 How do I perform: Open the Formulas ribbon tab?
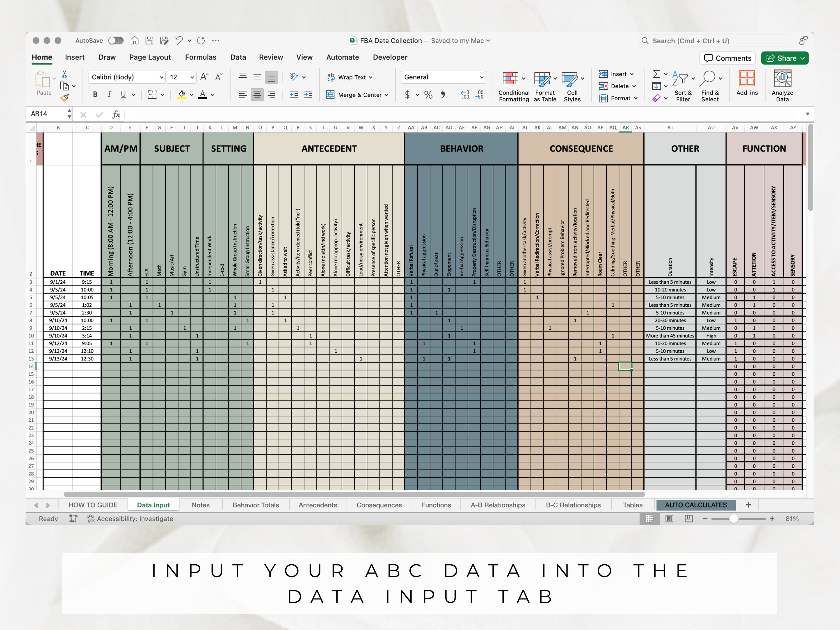pos(200,57)
